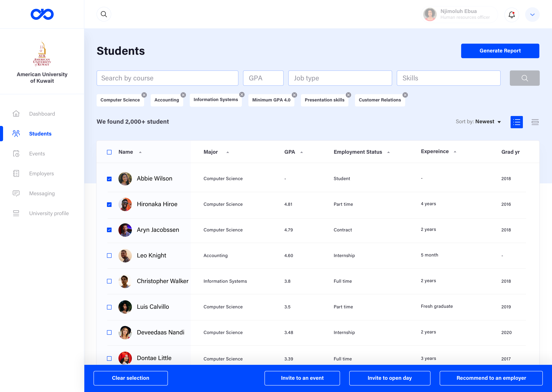Check Leo Knight's row
This screenshot has height=392, width=552.
(109, 256)
